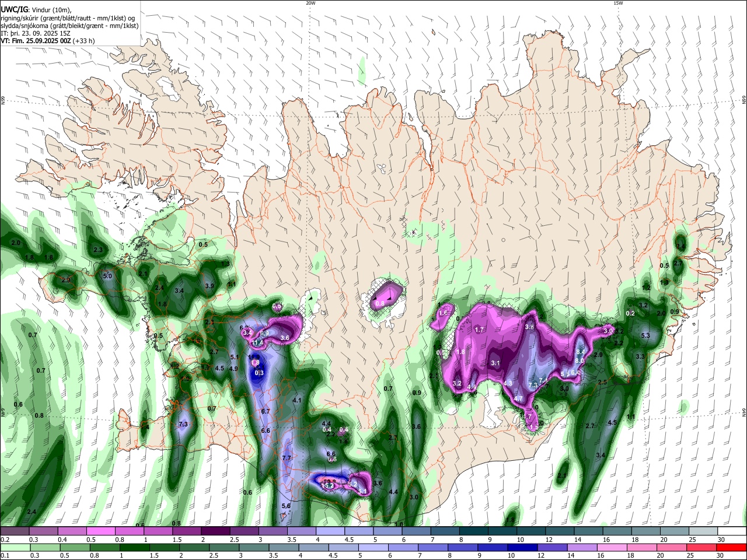Click the '5.3' precipitation value in the east
This screenshot has width=747, height=560.
(645, 336)
